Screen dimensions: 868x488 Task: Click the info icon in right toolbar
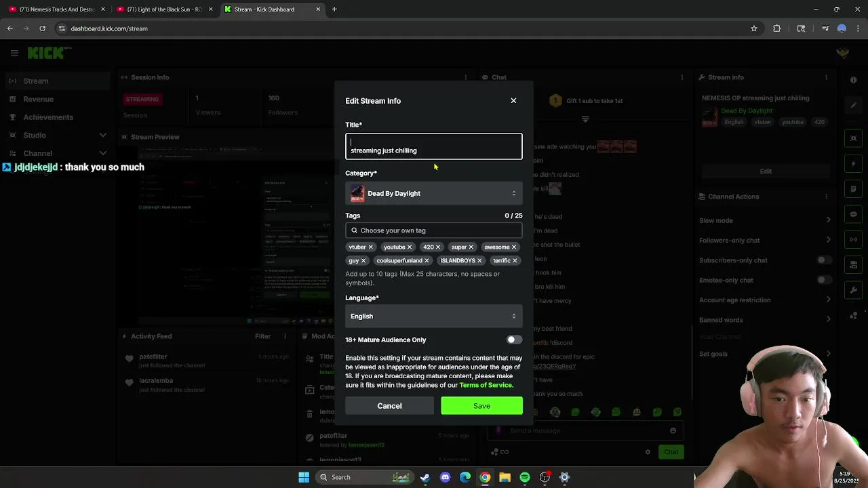(x=853, y=80)
